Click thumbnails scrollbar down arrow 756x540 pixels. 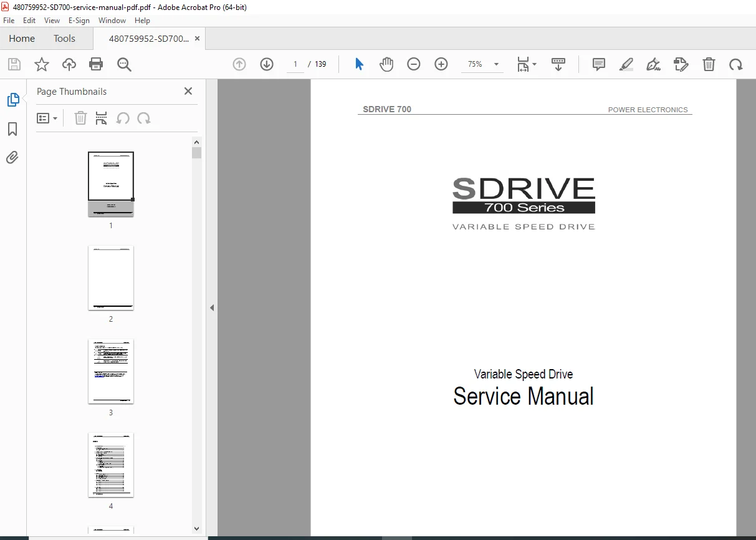tap(196, 528)
